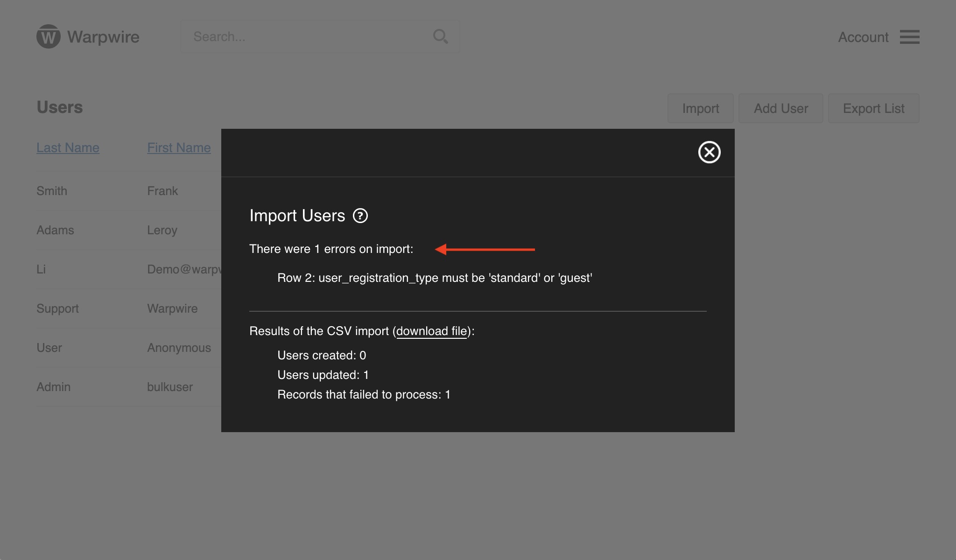
Task: Click the search magnifier icon
Action: tap(440, 36)
